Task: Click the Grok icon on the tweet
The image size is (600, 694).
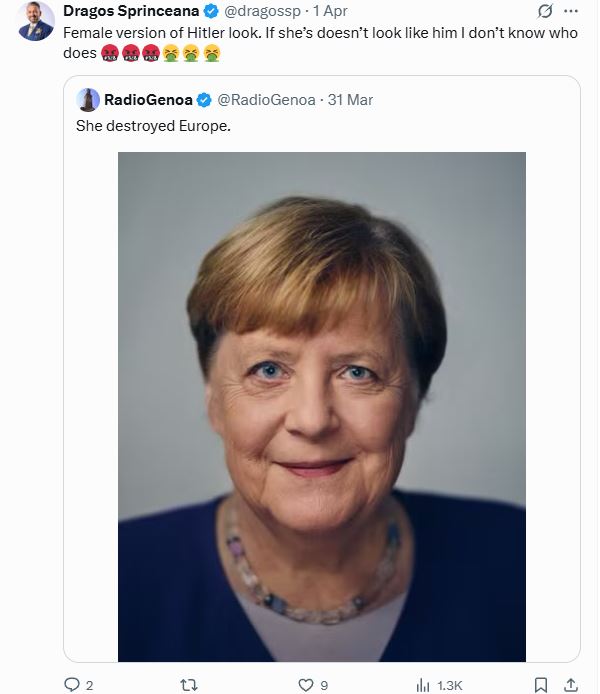Action: coord(545,12)
